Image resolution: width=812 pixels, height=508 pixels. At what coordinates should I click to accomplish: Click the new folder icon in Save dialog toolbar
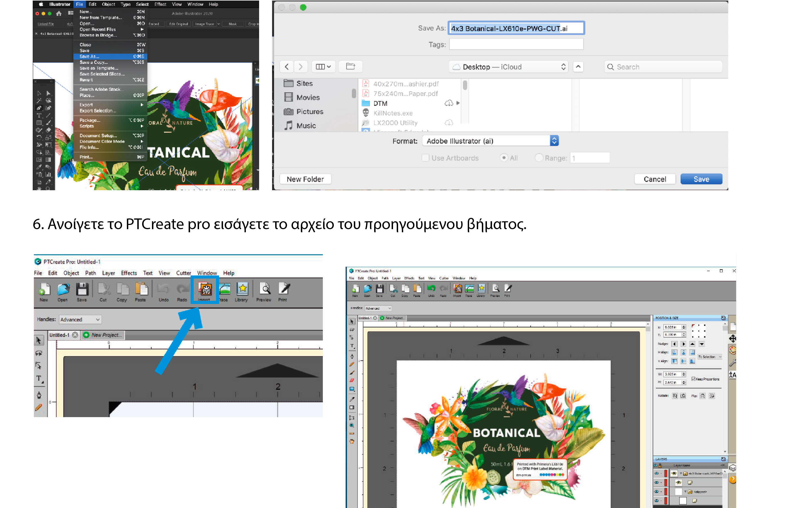350,67
